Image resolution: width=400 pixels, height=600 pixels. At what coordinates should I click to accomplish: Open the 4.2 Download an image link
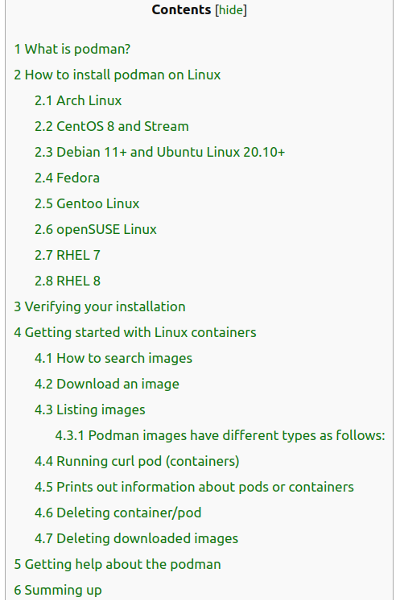coord(107,384)
